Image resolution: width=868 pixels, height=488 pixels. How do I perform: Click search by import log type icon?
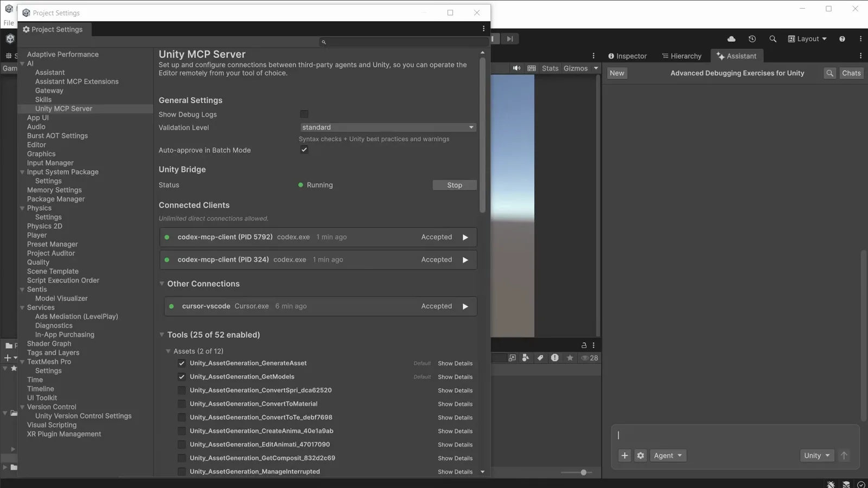[x=555, y=358]
